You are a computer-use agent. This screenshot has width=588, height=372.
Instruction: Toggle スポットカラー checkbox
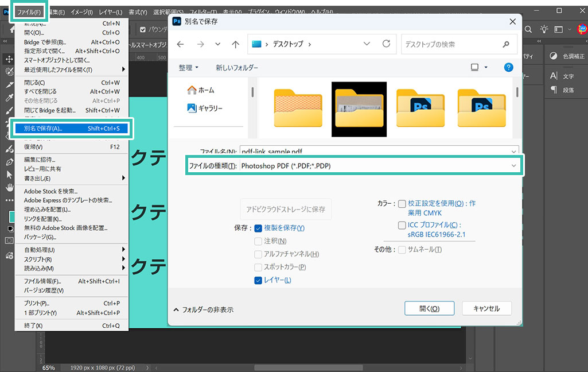(x=258, y=268)
